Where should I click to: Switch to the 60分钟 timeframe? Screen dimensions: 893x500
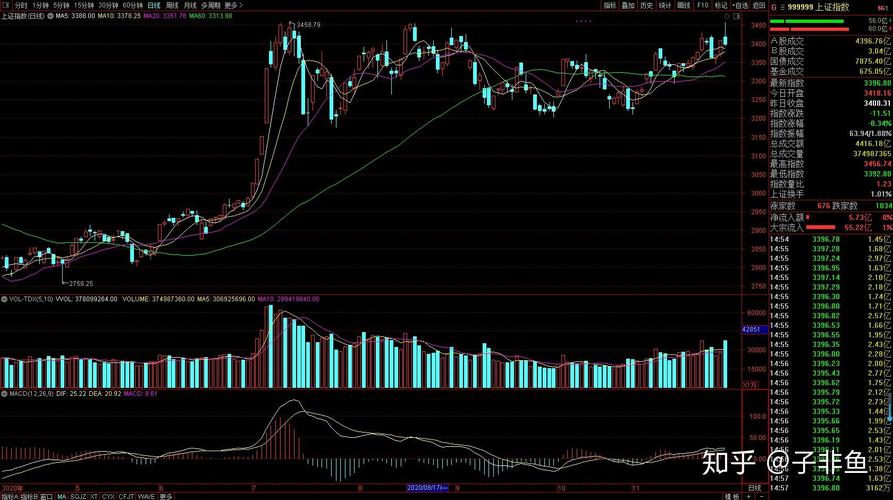[132, 5]
